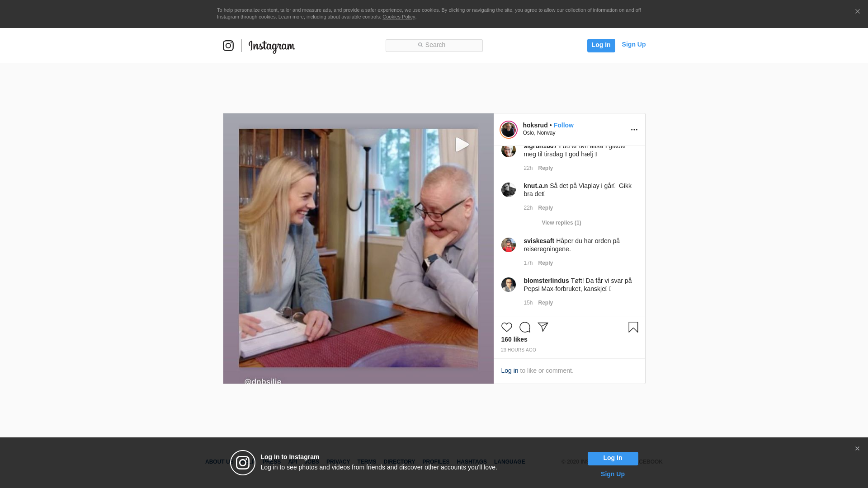
Task: Click Log in to like or comment
Action: 509,371
